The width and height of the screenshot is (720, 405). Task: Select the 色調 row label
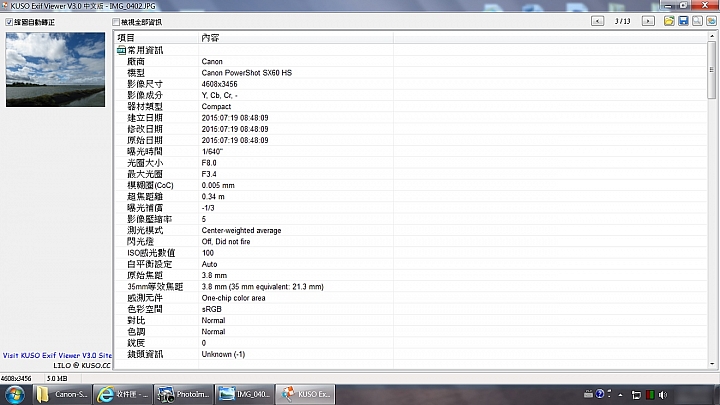(136, 332)
